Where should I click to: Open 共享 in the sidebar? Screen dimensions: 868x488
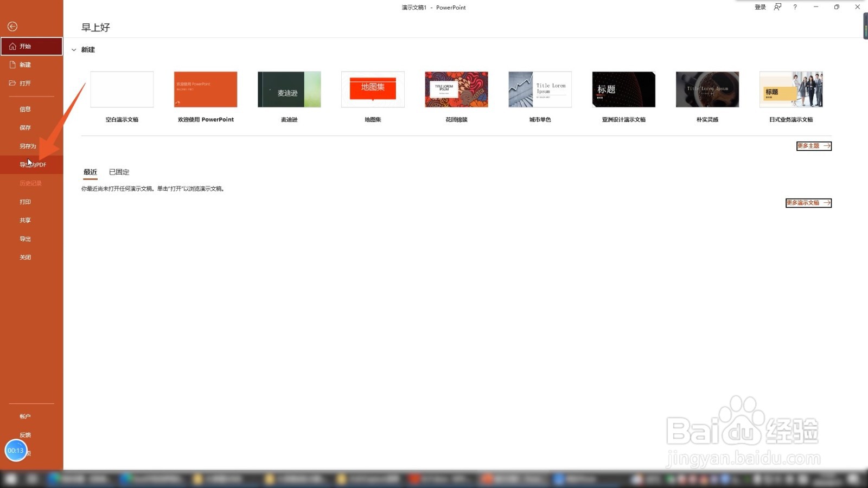pyautogui.click(x=31, y=220)
